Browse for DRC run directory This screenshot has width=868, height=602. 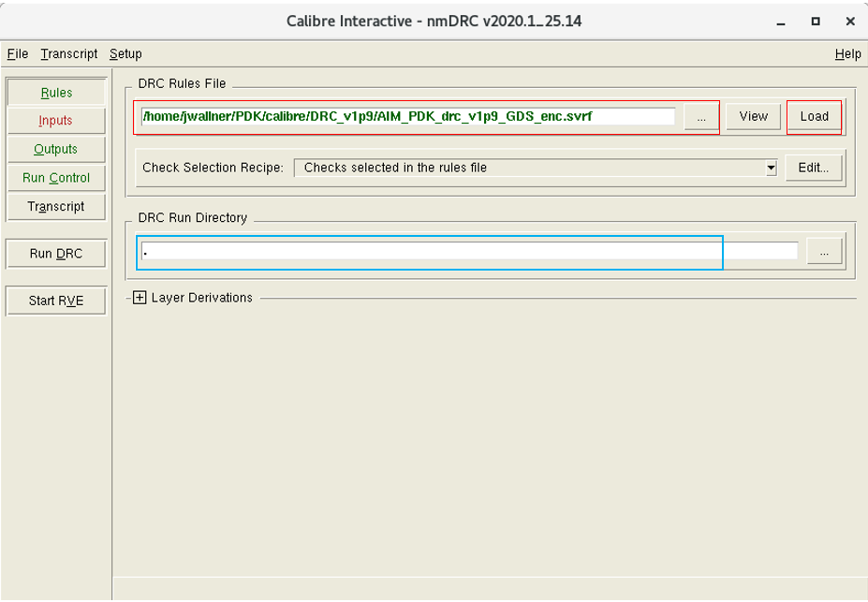[x=824, y=252]
